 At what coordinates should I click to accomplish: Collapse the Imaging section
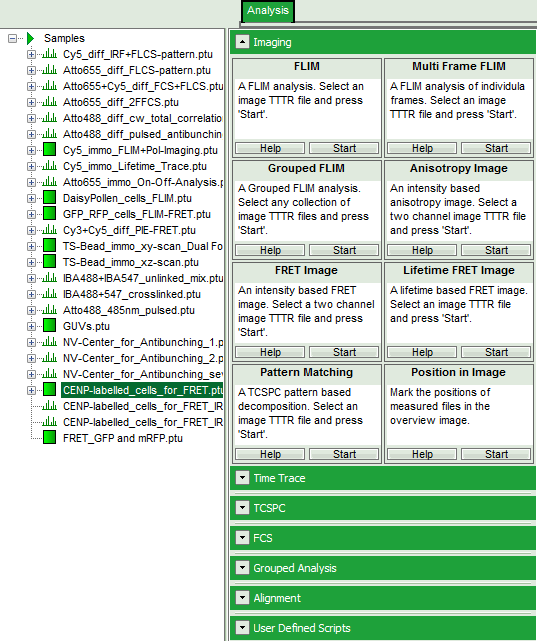click(242, 42)
